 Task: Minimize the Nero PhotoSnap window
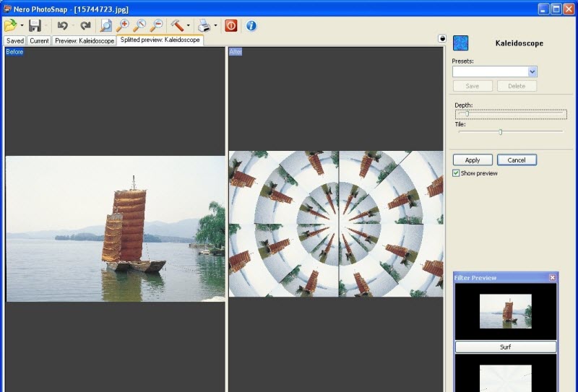543,9
